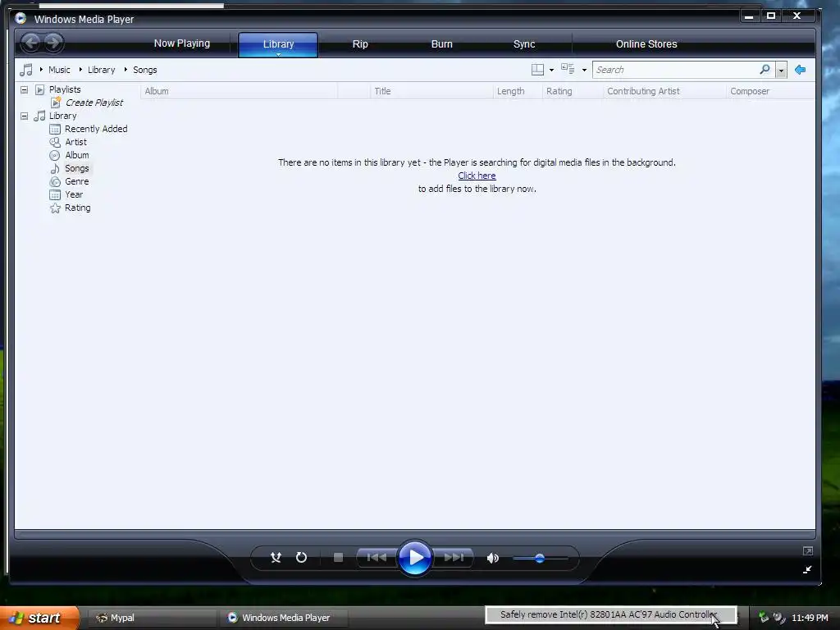Click the Layout options icon
Screen dimensions: 840x630
coord(537,70)
